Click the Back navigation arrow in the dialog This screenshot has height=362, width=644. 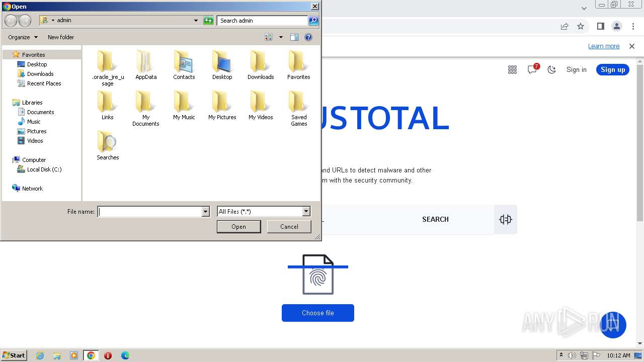(11, 21)
